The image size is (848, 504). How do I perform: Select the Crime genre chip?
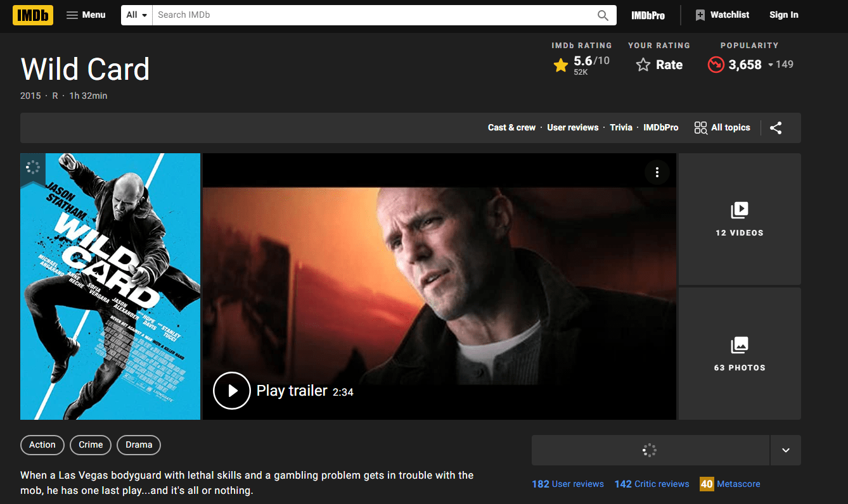pyautogui.click(x=91, y=445)
